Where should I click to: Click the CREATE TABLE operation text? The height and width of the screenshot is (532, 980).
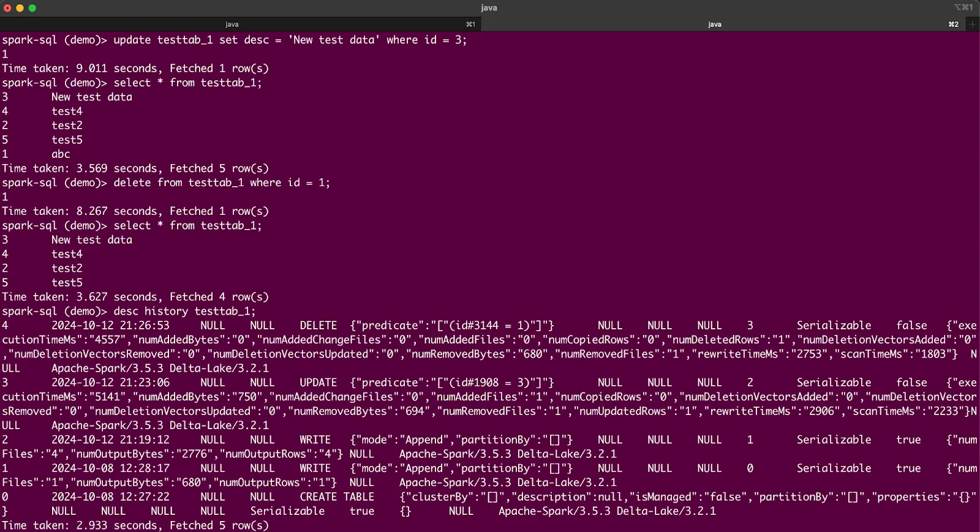pyautogui.click(x=336, y=497)
